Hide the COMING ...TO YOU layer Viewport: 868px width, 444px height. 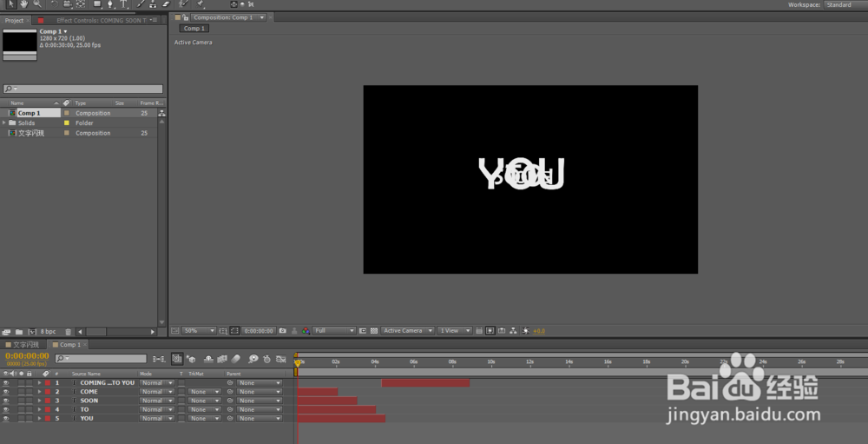(x=6, y=383)
